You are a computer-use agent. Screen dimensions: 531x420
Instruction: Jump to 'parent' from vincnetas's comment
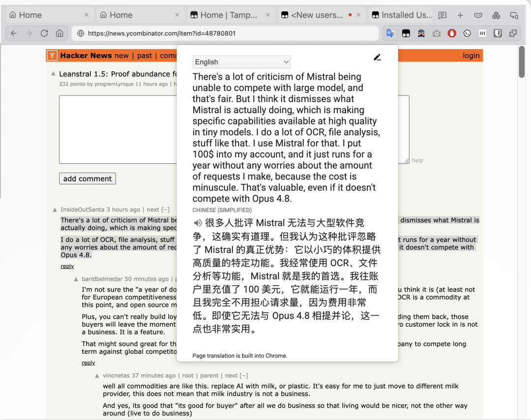209,376
